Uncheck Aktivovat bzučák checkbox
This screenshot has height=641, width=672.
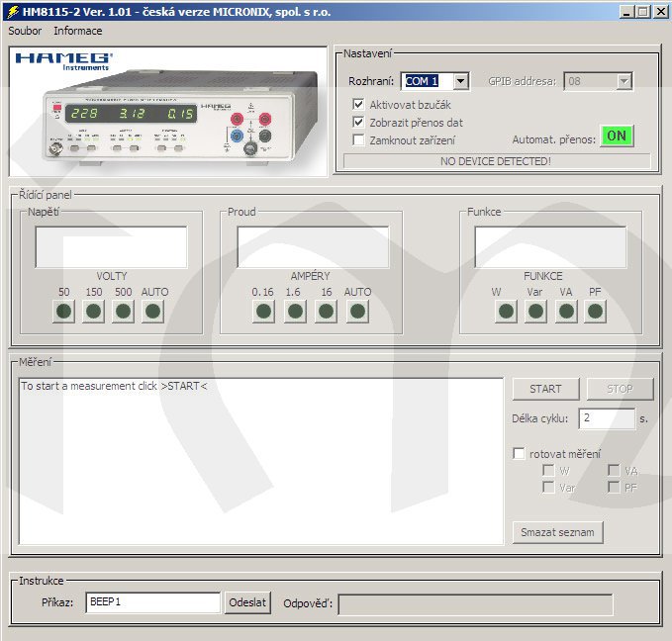[359, 104]
